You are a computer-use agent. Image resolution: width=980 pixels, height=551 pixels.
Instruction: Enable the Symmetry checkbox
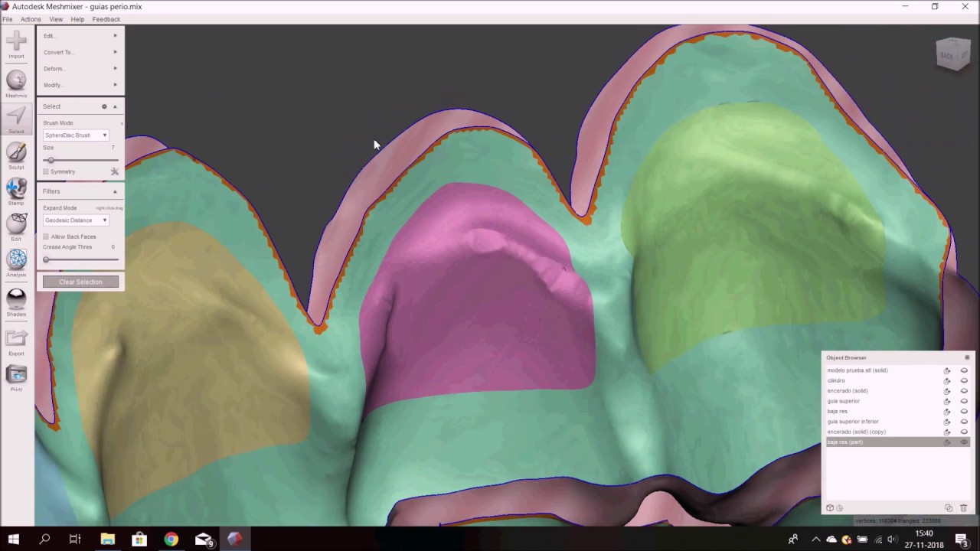[x=46, y=171]
